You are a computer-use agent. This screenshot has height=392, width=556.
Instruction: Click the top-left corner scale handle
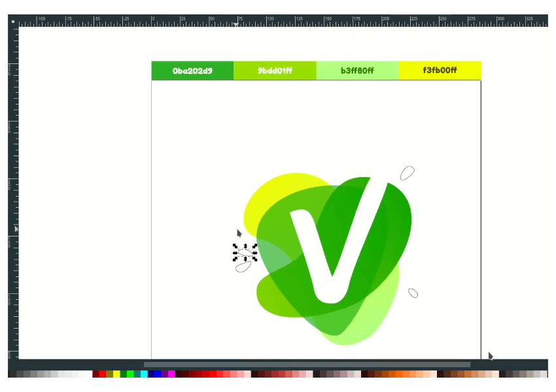(x=235, y=246)
